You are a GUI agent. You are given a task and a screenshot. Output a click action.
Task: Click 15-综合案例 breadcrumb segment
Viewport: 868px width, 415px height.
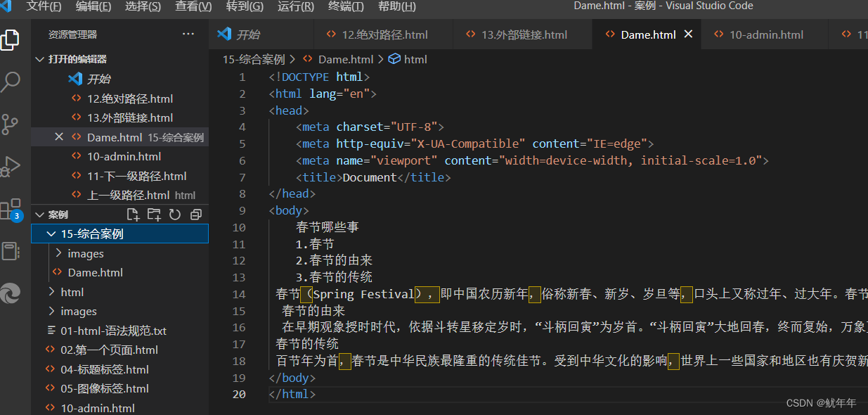[254, 59]
